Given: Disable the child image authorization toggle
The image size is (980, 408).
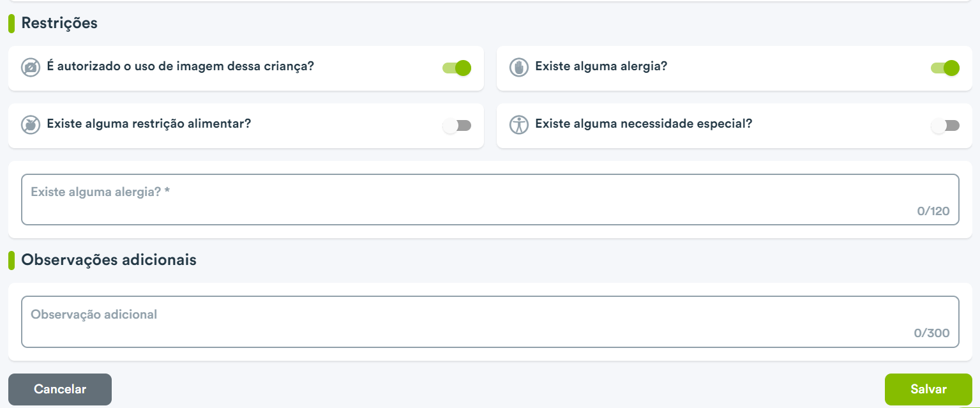Looking at the screenshot, I should pos(456,68).
